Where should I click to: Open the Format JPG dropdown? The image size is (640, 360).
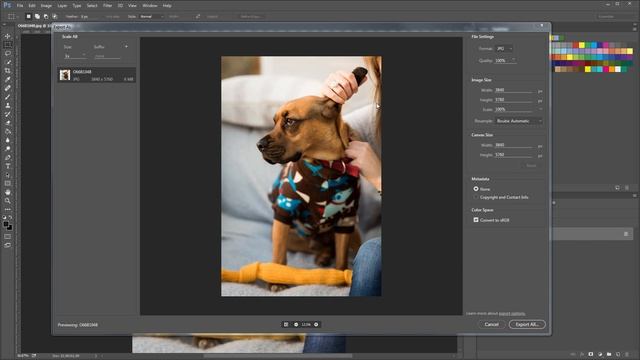pyautogui.click(x=504, y=49)
